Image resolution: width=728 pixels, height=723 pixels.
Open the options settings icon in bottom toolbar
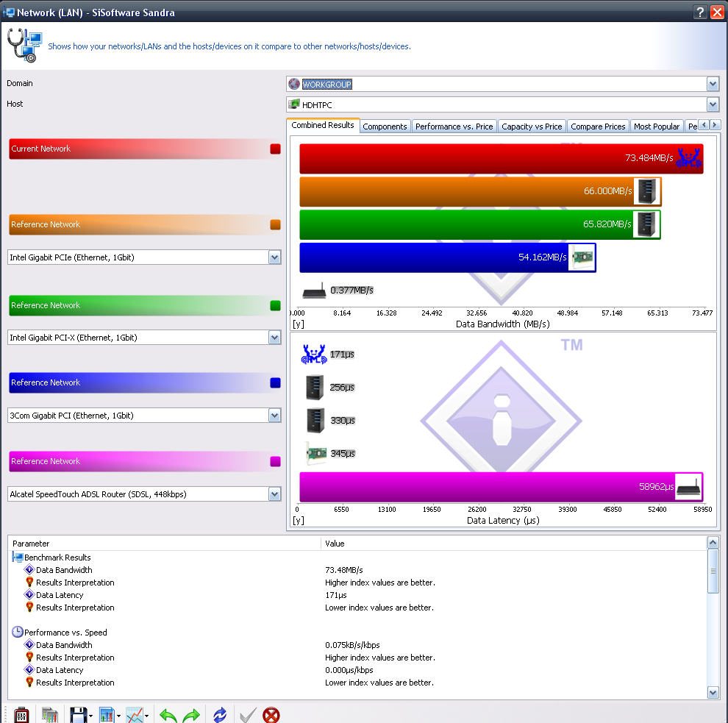click(21, 715)
